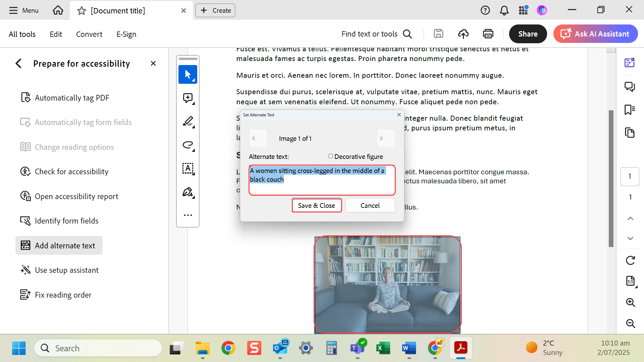Print the document

(488, 34)
